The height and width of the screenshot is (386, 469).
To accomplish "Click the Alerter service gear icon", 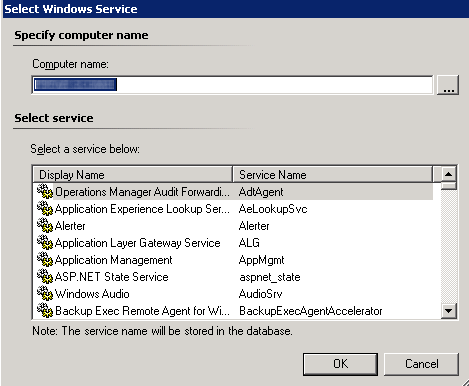I will pos(45,225).
